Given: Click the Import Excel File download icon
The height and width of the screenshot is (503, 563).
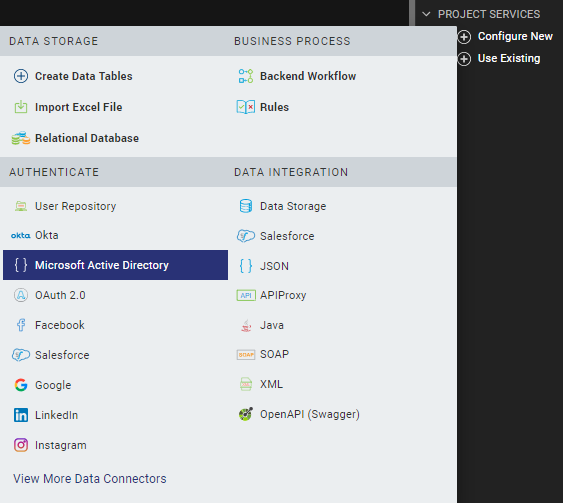Looking at the screenshot, I should coord(21,107).
